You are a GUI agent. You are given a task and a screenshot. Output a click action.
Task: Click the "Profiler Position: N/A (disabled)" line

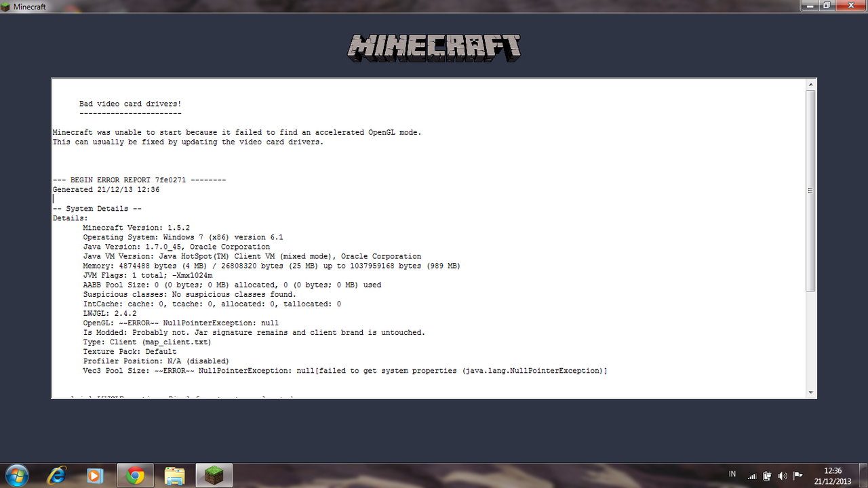click(157, 361)
